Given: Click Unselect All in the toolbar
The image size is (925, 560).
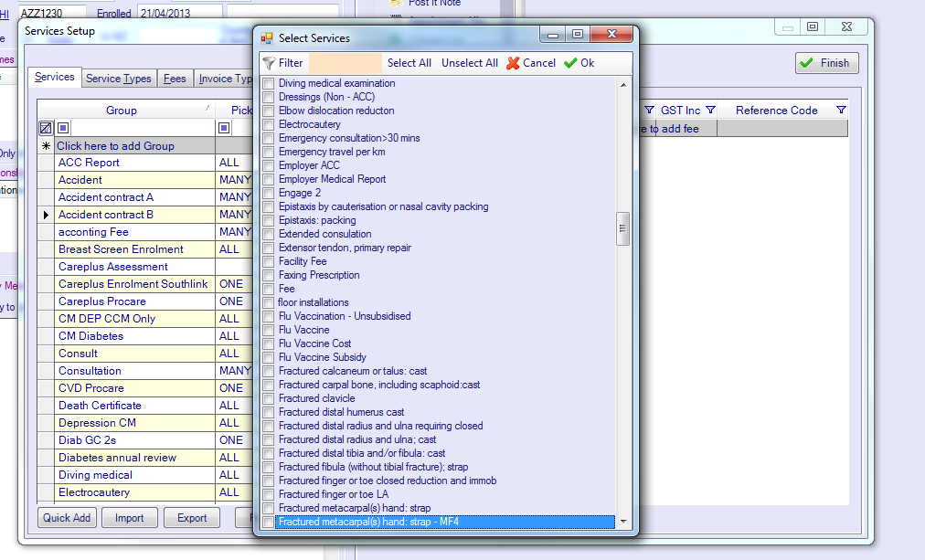Looking at the screenshot, I should coord(470,63).
